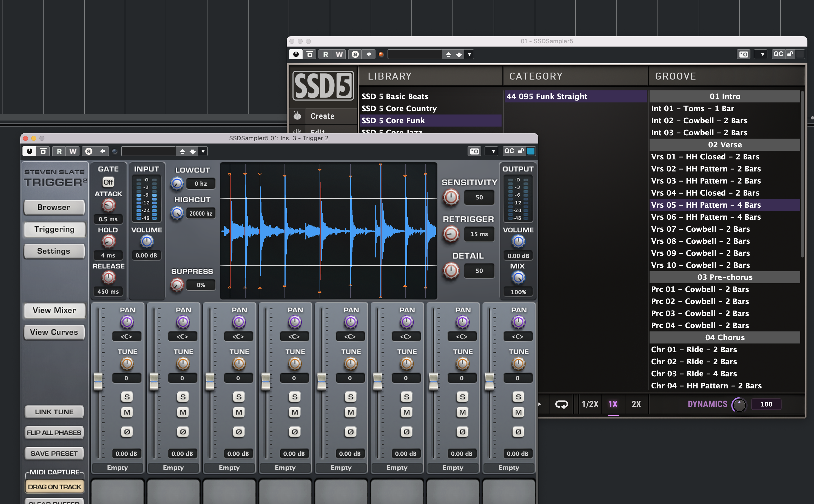Open the fourth channel Empty instrument slot
814x504 pixels.
coord(285,468)
